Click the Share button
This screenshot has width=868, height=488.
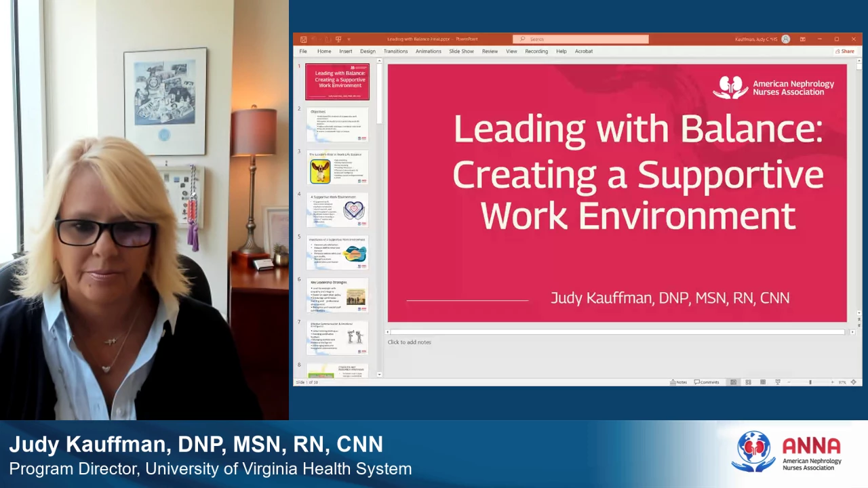[x=845, y=52]
